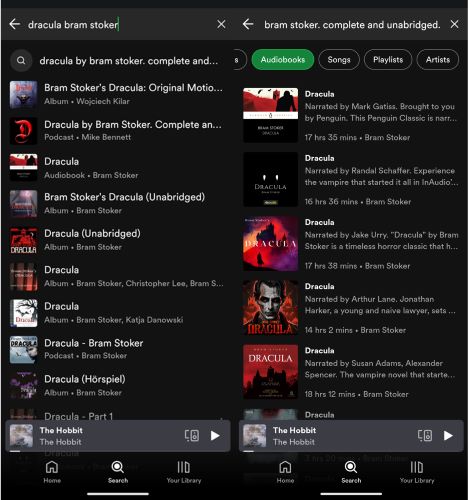
Task: Tap red D podcast cover thumbnail
Action: point(23,131)
